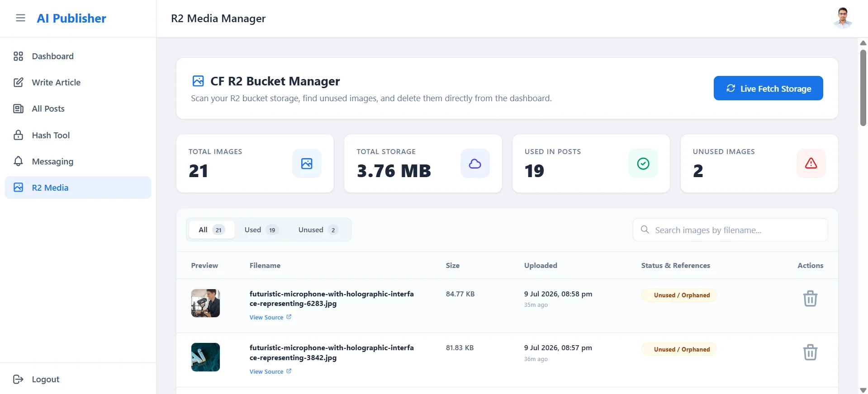Click Unused / Orphaned badge for 3842.jpg
The width and height of the screenshot is (868, 394).
pyautogui.click(x=679, y=349)
